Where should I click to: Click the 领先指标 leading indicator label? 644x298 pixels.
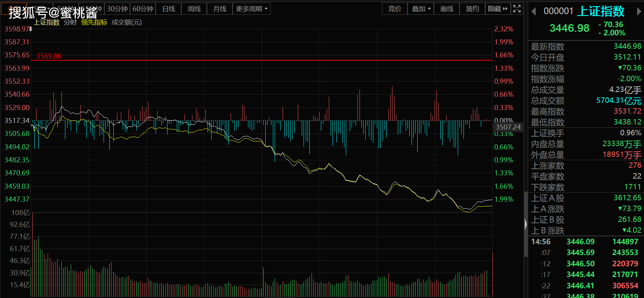(94, 22)
